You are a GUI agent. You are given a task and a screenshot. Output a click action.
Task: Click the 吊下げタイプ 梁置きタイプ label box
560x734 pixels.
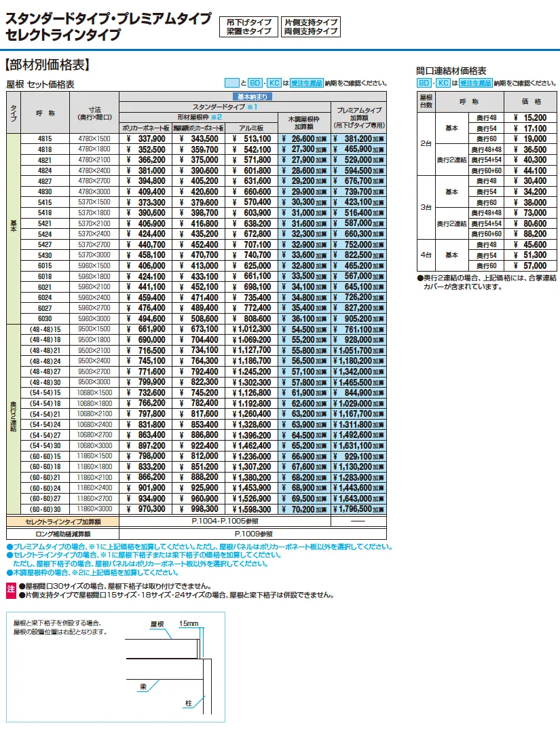pos(248,26)
